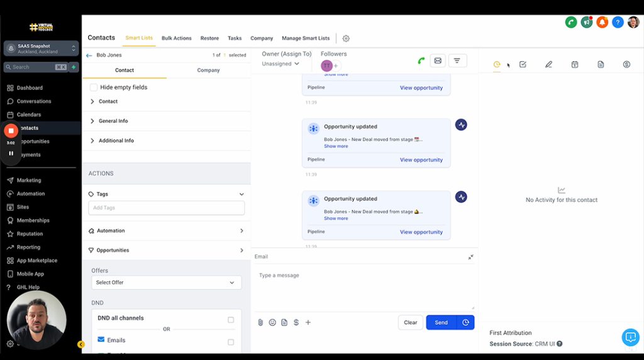Click into the Add Tags field

pyautogui.click(x=166, y=208)
